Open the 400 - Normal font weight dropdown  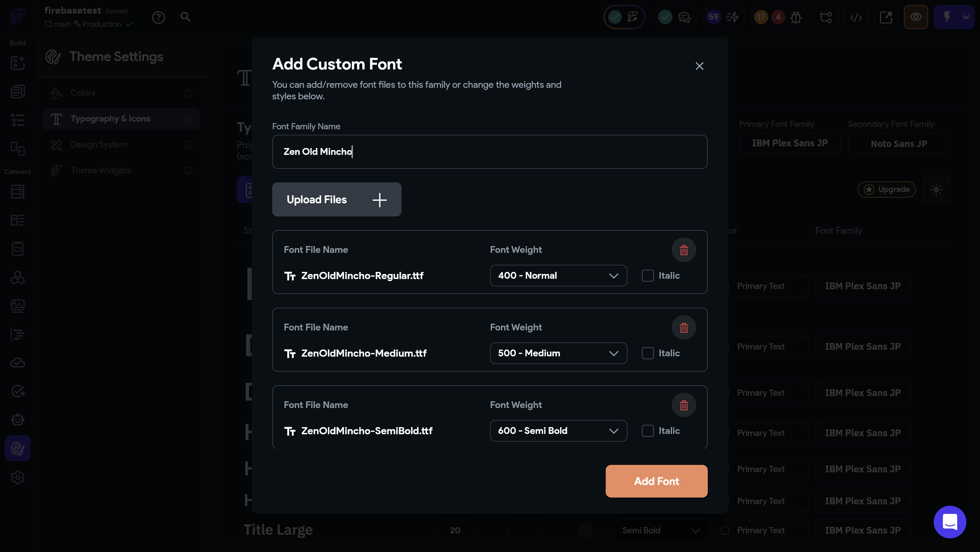tap(558, 275)
